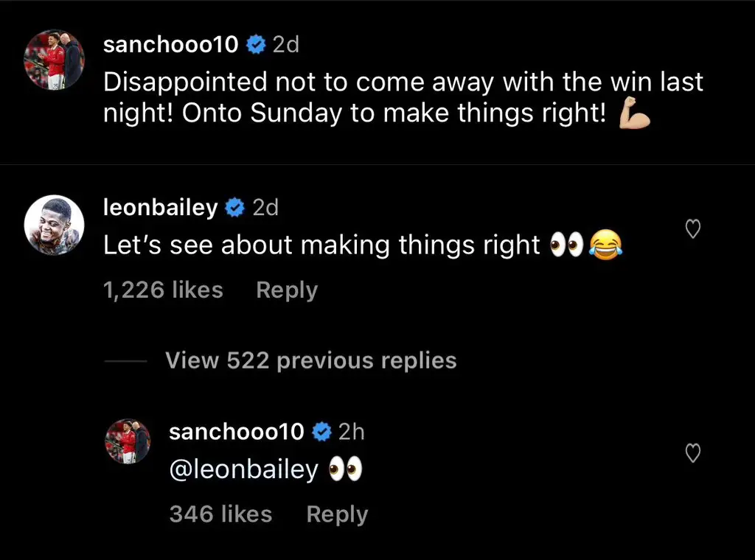
Task: View who liked leonbailey's comment via 1,226 likes
Action: pos(163,290)
